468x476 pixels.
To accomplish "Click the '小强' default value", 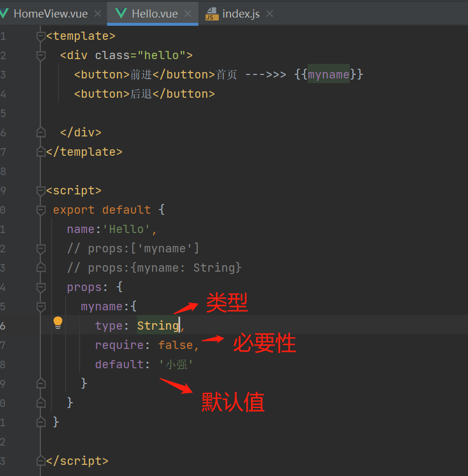I will pos(175,364).
